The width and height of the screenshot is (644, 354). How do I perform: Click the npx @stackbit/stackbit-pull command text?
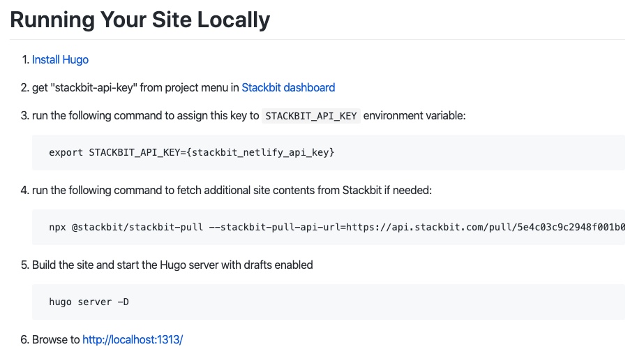point(337,227)
